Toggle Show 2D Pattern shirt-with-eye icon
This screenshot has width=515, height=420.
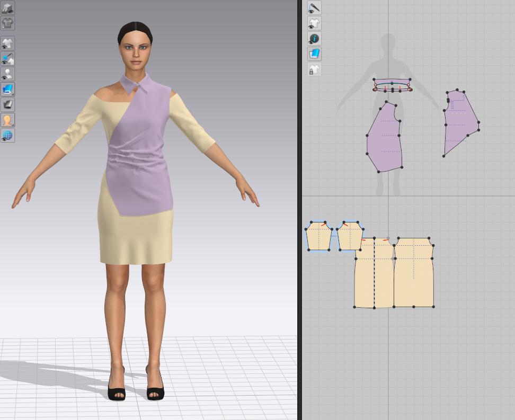coord(314,23)
